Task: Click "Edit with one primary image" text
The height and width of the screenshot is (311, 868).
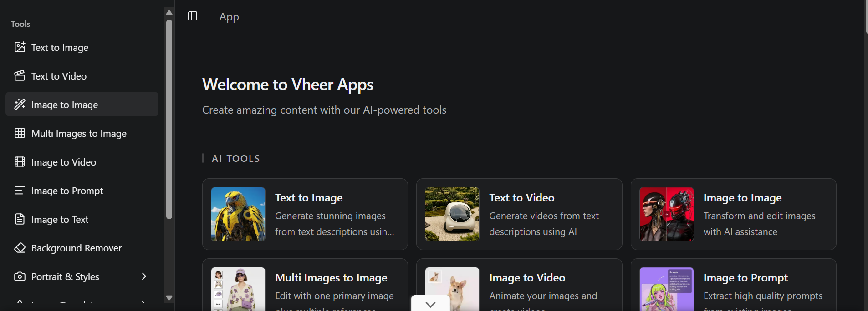Action: coord(334,296)
